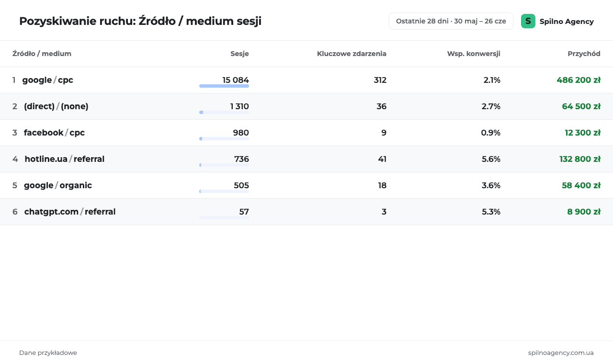This screenshot has height=364, width=613.
Task: Click the conversion rate 3.6%
Action: [491, 185]
